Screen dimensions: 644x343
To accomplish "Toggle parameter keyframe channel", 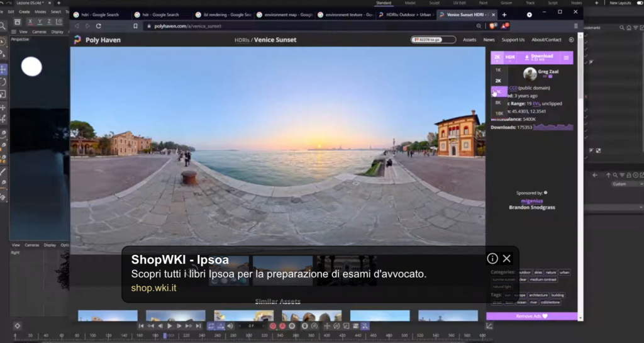I will tap(356, 326).
